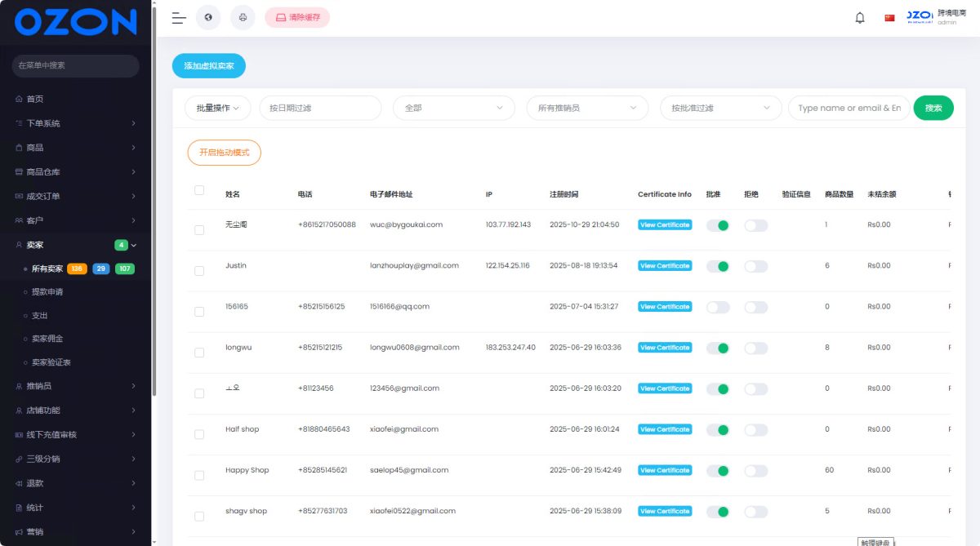This screenshot has height=546, width=980.
Task: Tick the checkbox for Half shop row
Action: pos(199,434)
